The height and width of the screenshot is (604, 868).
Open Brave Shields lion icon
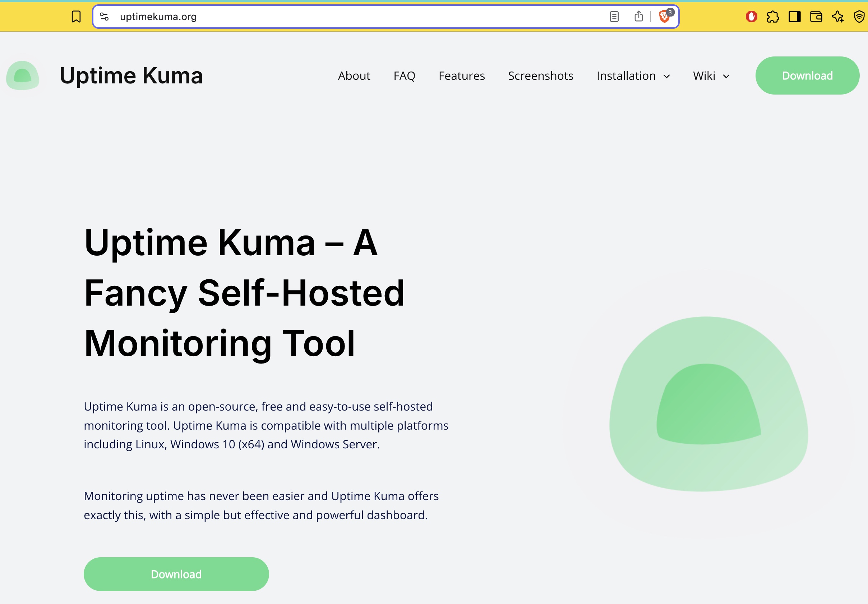point(665,17)
